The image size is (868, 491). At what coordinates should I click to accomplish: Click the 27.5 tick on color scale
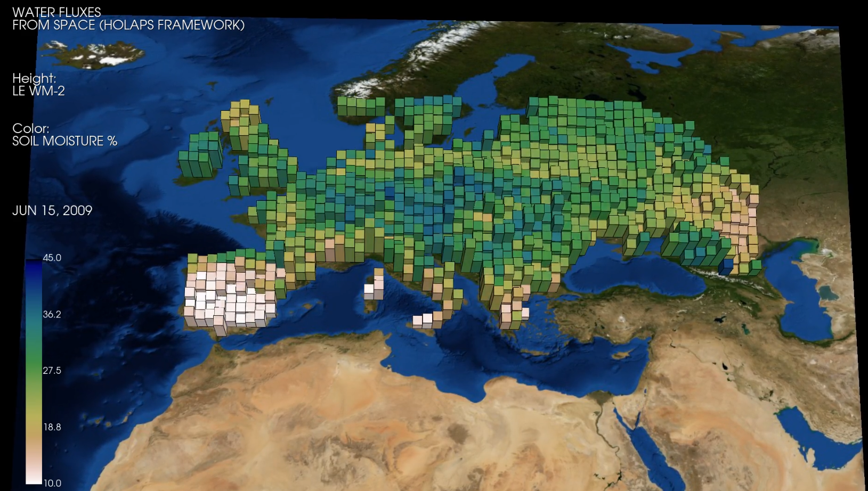point(52,371)
